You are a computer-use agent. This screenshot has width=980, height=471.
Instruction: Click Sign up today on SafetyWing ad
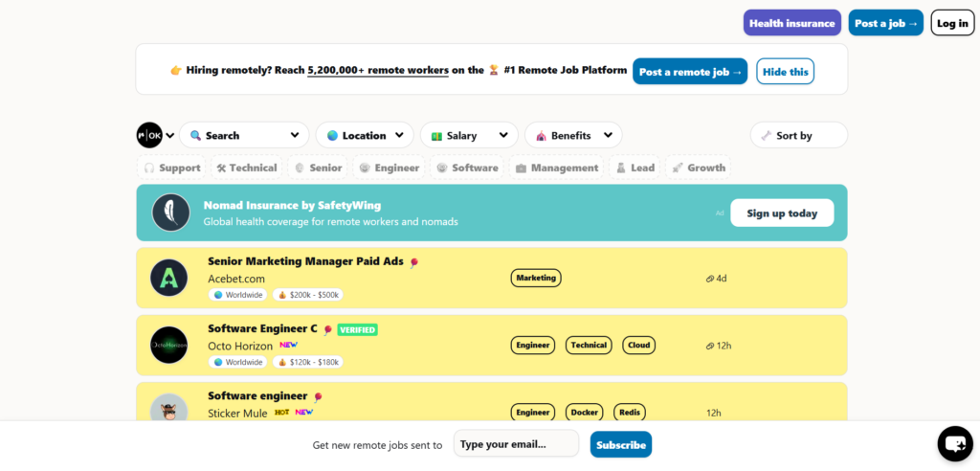coord(782,213)
